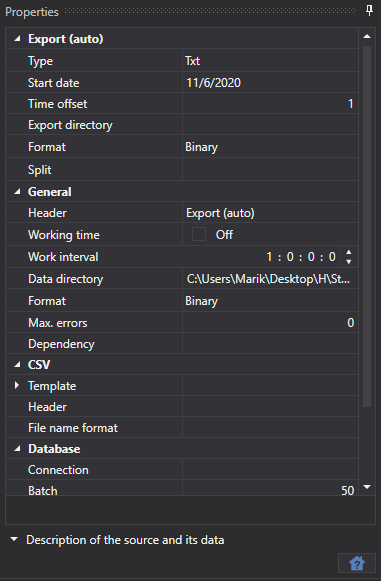
Task: Collapse the CSV section
Action: (17, 365)
